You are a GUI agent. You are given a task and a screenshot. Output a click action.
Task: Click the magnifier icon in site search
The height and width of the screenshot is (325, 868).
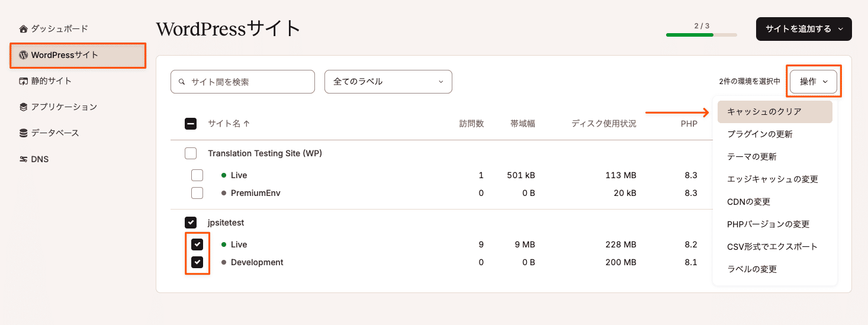tap(182, 82)
